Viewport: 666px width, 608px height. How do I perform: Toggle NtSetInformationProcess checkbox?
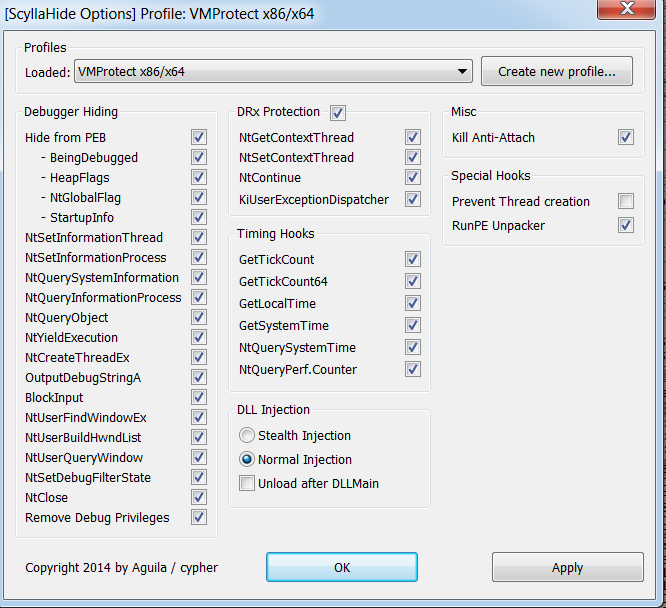199,257
